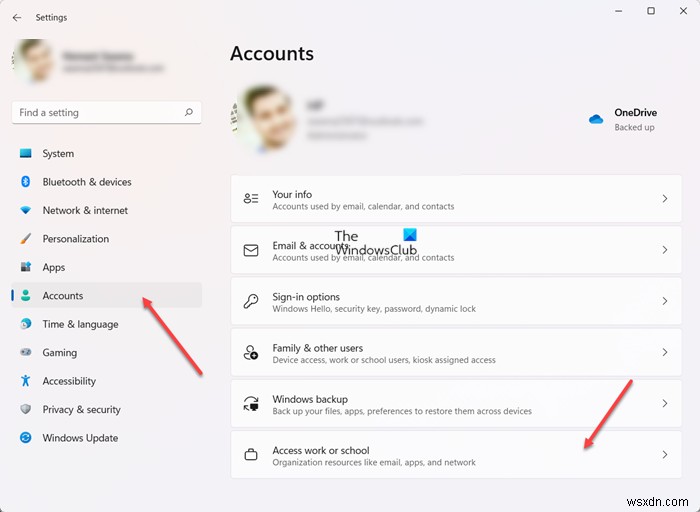This screenshot has width=700, height=512.
Task: Open Privacy & security settings
Action: tap(107, 409)
